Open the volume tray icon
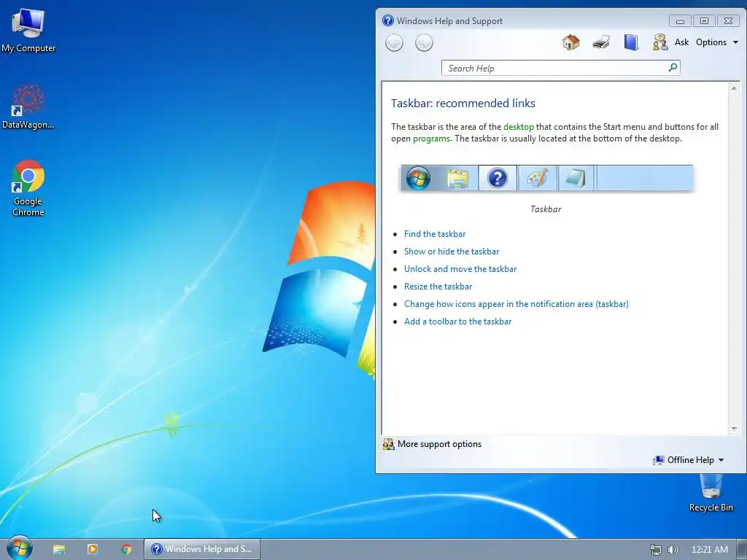 pyautogui.click(x=673, y=550)
